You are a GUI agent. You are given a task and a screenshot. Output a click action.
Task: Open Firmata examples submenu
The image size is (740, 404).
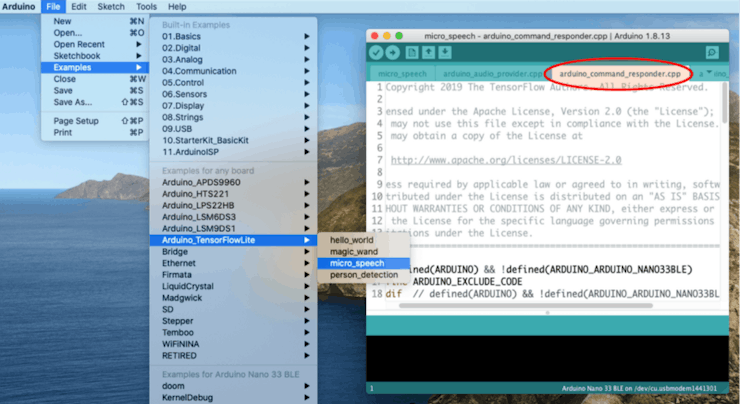233,275
